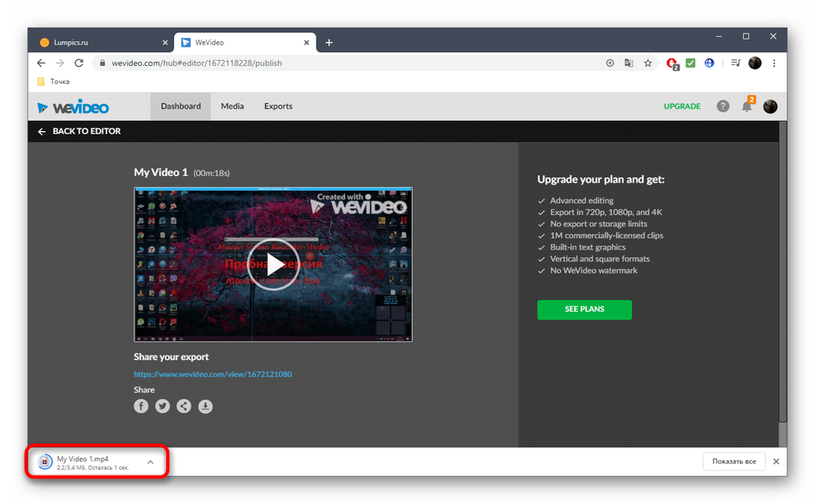Play the My Video 1 preview
Image resolution: width=815 pixels, height=504 pixels.
[x=273, y=264]
